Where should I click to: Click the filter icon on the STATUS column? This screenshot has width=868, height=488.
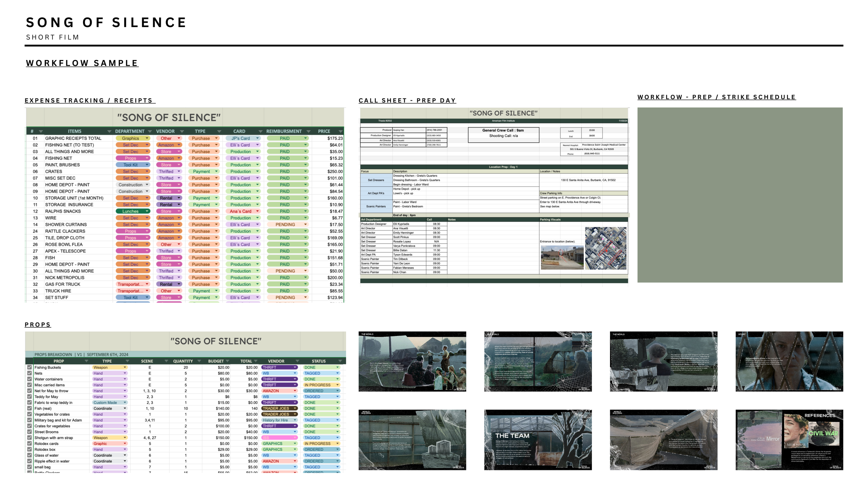pos(341,361)
